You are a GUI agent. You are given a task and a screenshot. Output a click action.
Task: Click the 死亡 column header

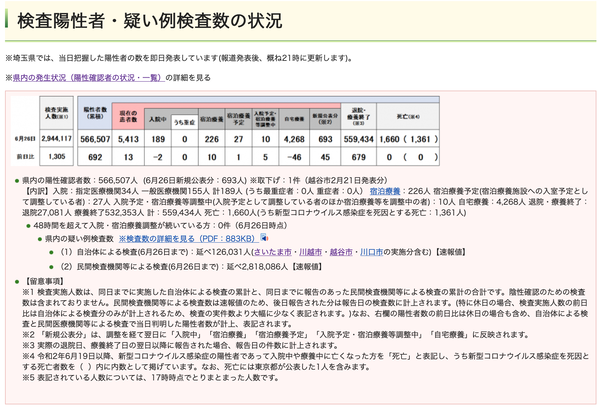(408, 116)
